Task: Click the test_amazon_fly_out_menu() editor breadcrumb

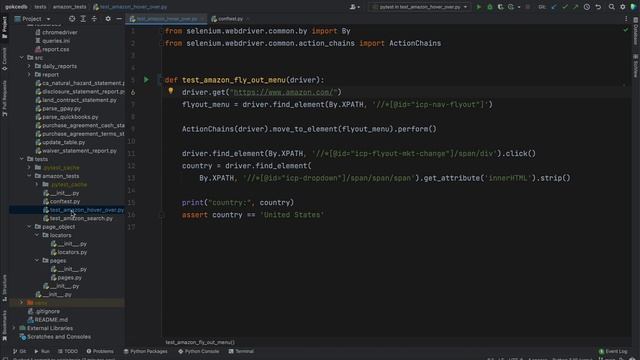Action: point(200,342)
